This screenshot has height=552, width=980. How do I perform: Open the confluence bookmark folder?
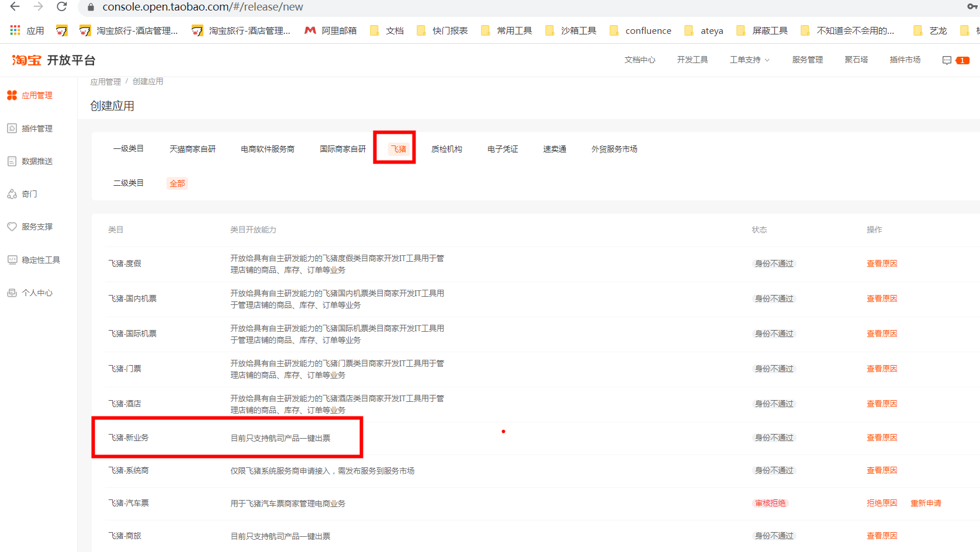pos(640,30)
